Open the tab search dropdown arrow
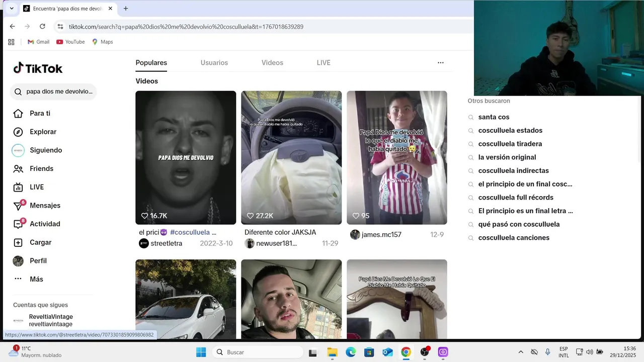 [12, 9]
